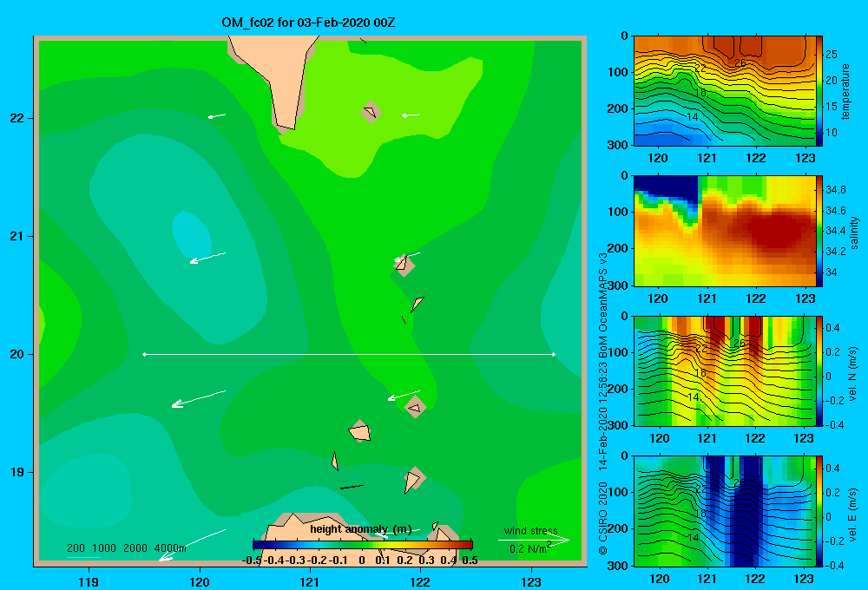The image size is (868, 590).
Task: Click latitude label 19 on main map axis
Action: [16, 472]
